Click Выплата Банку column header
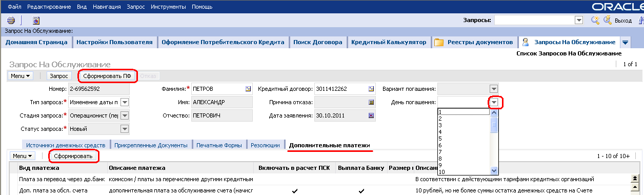The width and height of the screenshot is (644, 195). click(x=361, y=168)
